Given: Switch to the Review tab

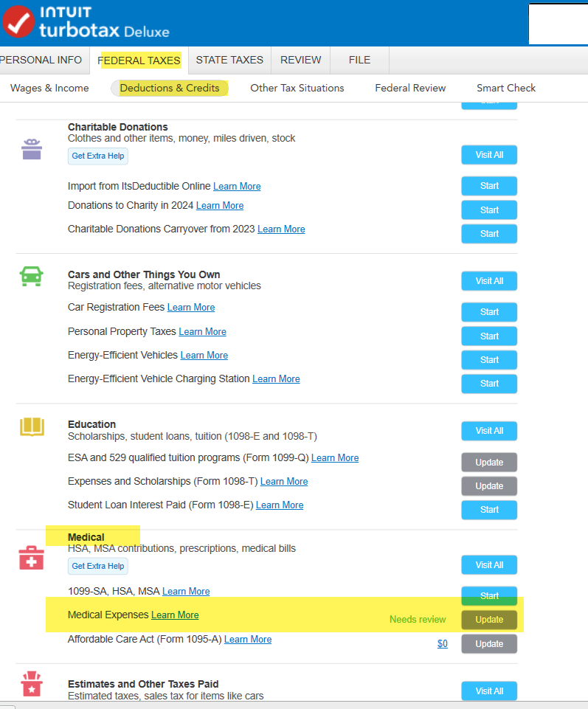Looking at the screenshot, I should click(x=300, y=60).
